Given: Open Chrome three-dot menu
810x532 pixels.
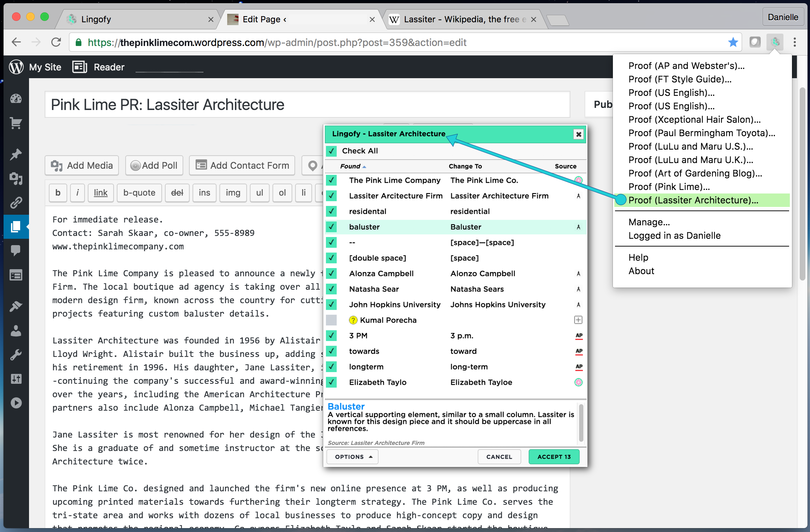Looking at the screenshot, I should click(795, 42).
